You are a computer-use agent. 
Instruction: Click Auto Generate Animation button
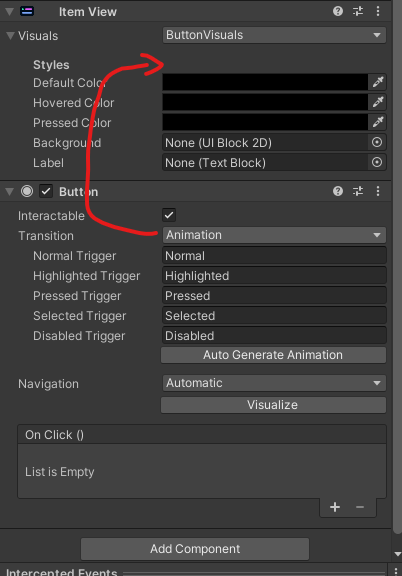point(273,355)
